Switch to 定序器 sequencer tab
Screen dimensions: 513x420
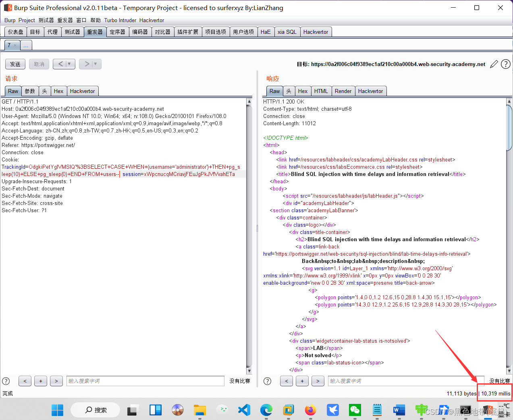pos(118,32)
